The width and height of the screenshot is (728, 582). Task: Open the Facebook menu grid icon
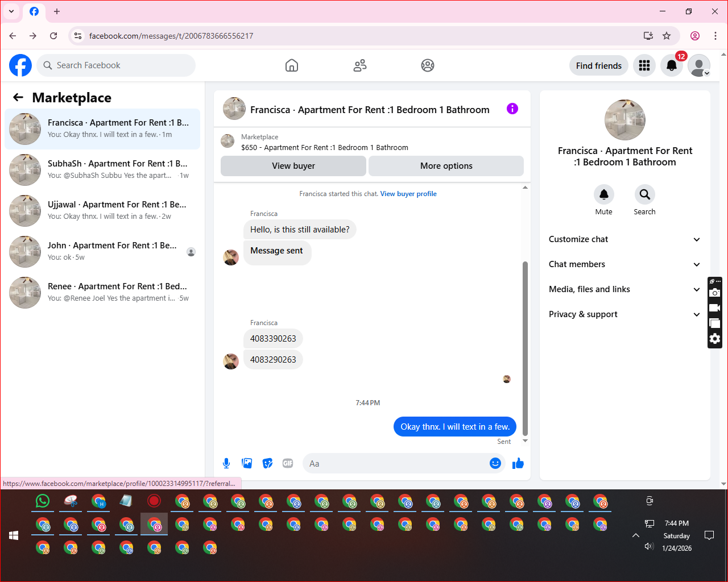(644, 65)
